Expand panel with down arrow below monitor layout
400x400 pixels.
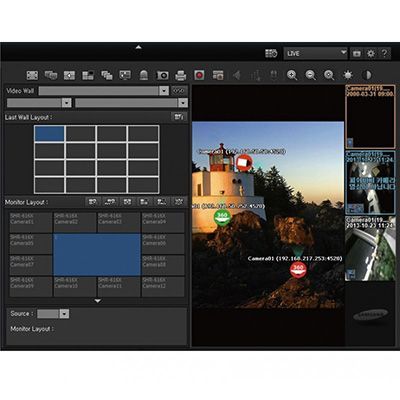point(97,301)
